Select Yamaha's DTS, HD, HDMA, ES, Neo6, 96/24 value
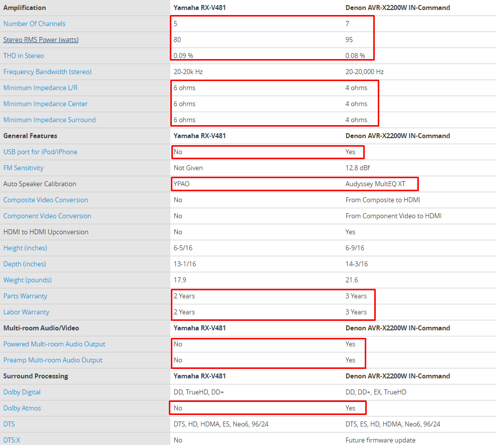Image resolution: width=496 pixels, height=448 pixels. click(221, 424)
